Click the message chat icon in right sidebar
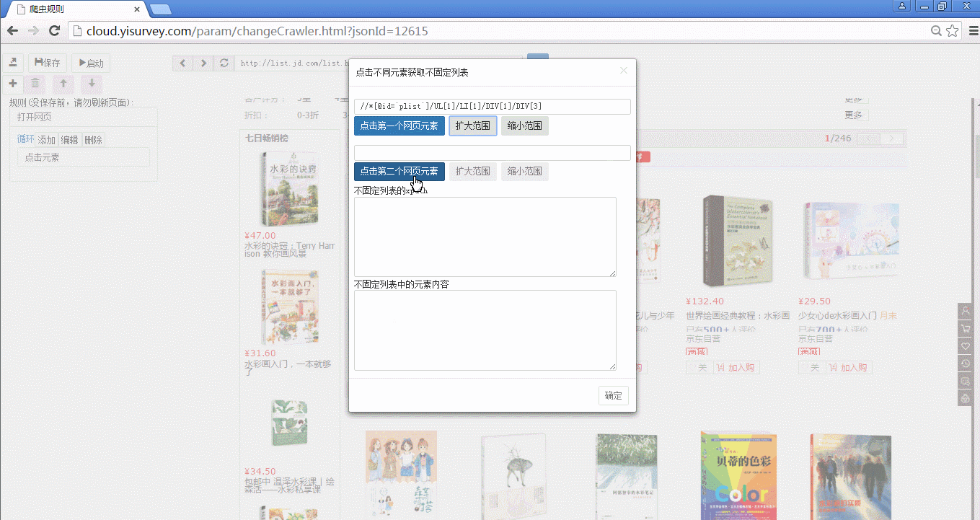The width and height of the screenshot is (980, 520). (x=965, y=381)
